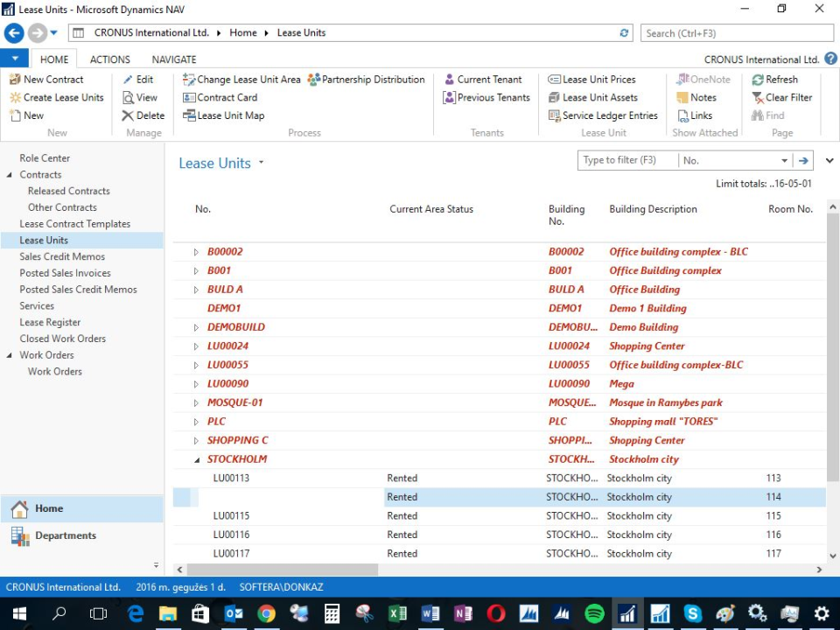The width and height of the screenshot is (840, 630).
Task: Open Lease Register
Action: 50,323
